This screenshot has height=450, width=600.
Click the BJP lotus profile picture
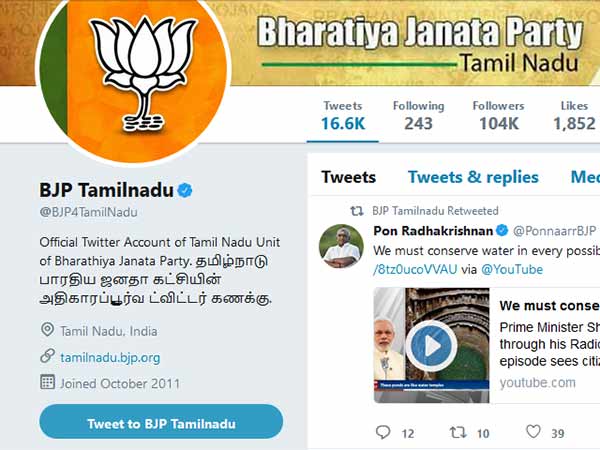(133, 75)
